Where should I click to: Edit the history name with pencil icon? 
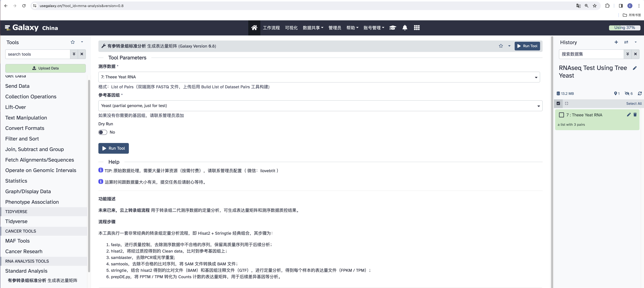click(x=635, y=68)
